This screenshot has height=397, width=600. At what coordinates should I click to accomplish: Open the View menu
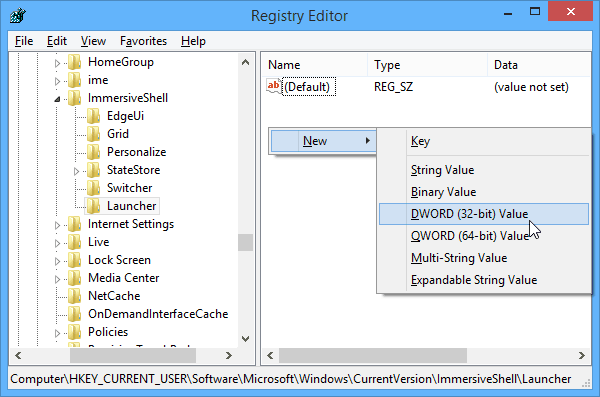(93, 41)
